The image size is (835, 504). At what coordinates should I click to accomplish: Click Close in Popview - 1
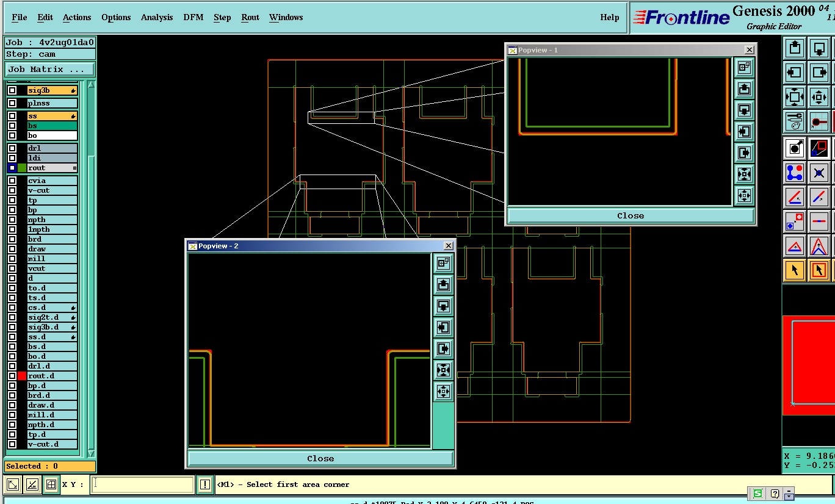pos(631,216)
